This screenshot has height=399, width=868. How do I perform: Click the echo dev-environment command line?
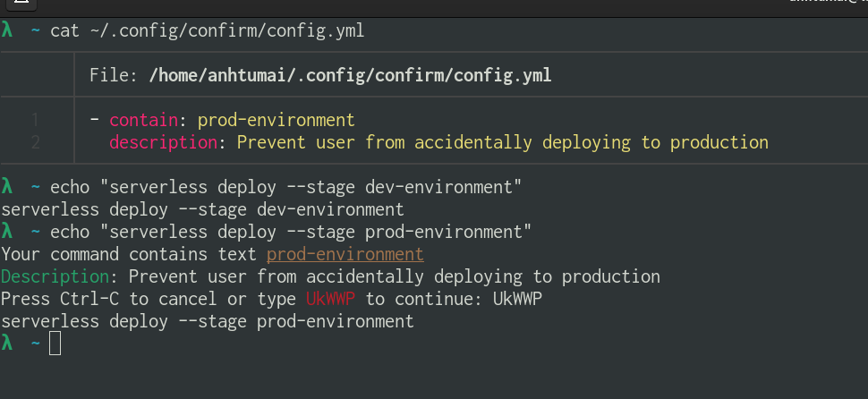coord(286,187)
